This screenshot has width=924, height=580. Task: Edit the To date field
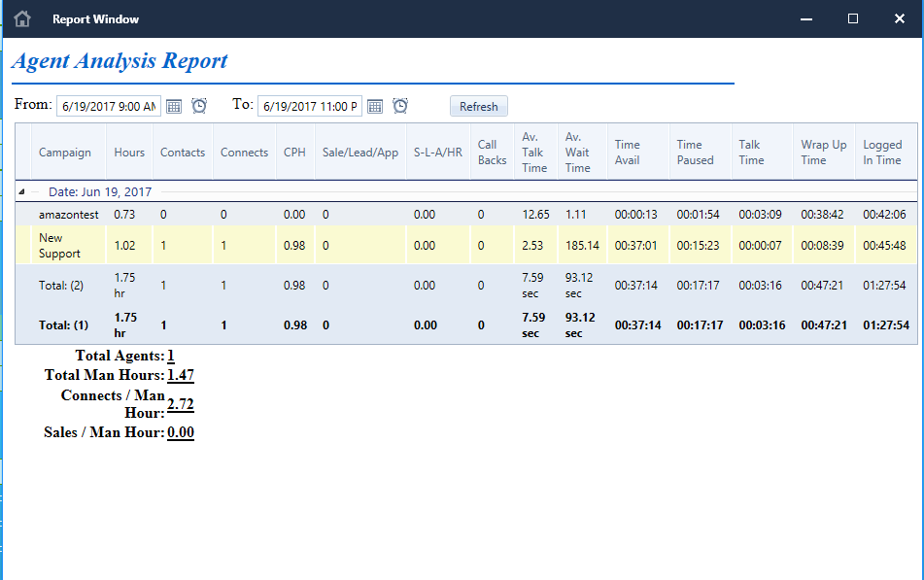click(x=309, y=106)
